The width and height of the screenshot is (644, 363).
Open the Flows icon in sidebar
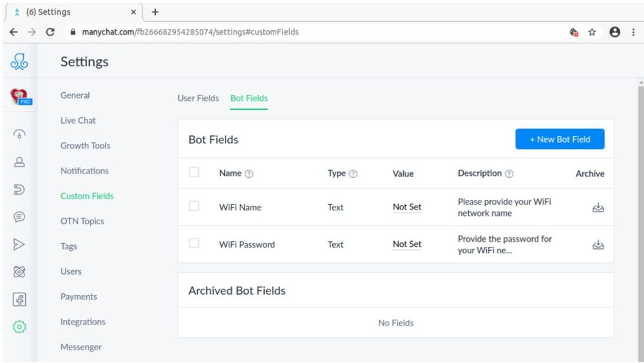coord(19,189)
